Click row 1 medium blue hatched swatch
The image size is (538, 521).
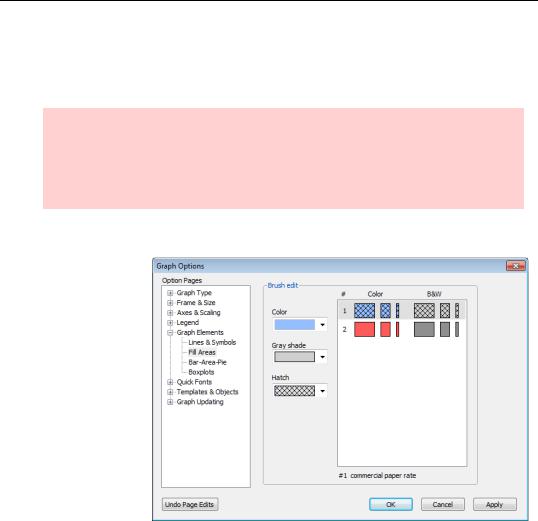[x=386, y=311]
